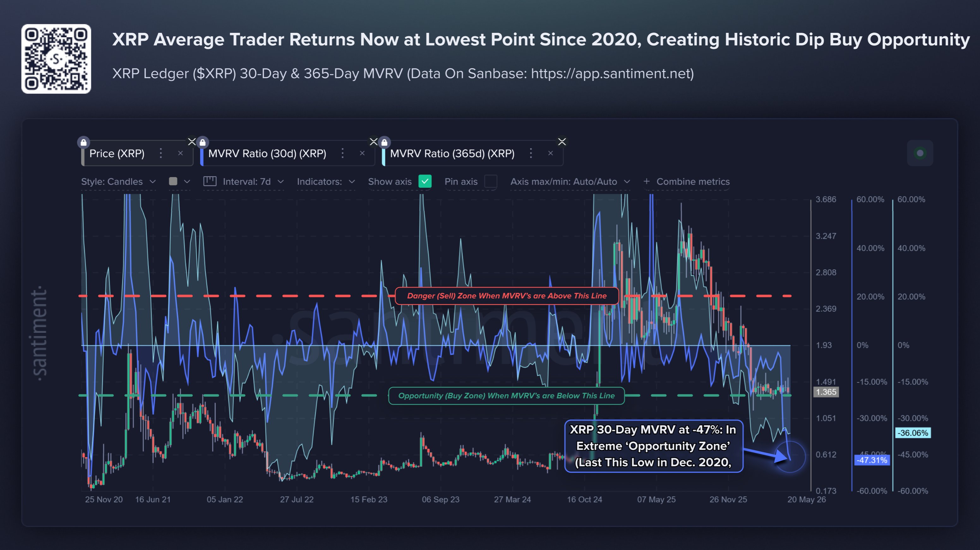The width and height of the screenshot is (980, 550).
Task: Click Combine metrics
Action: pos(693,182)
